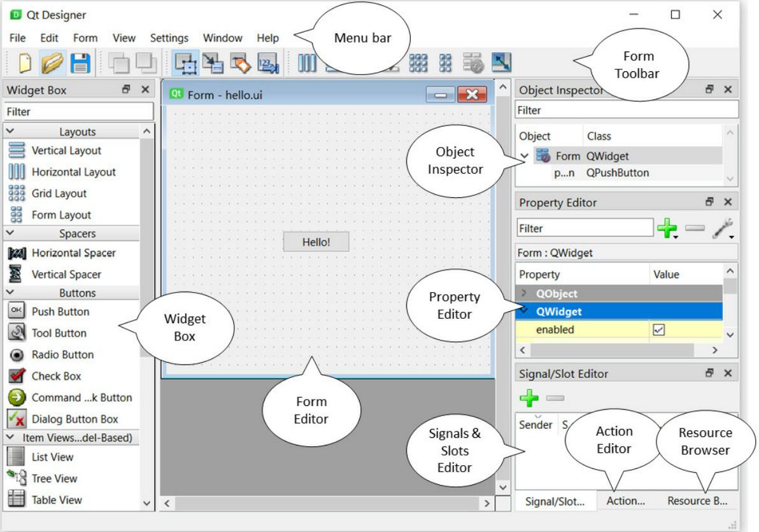Select the Command Link Button widget
759x532 pixels.
(82, 398)
